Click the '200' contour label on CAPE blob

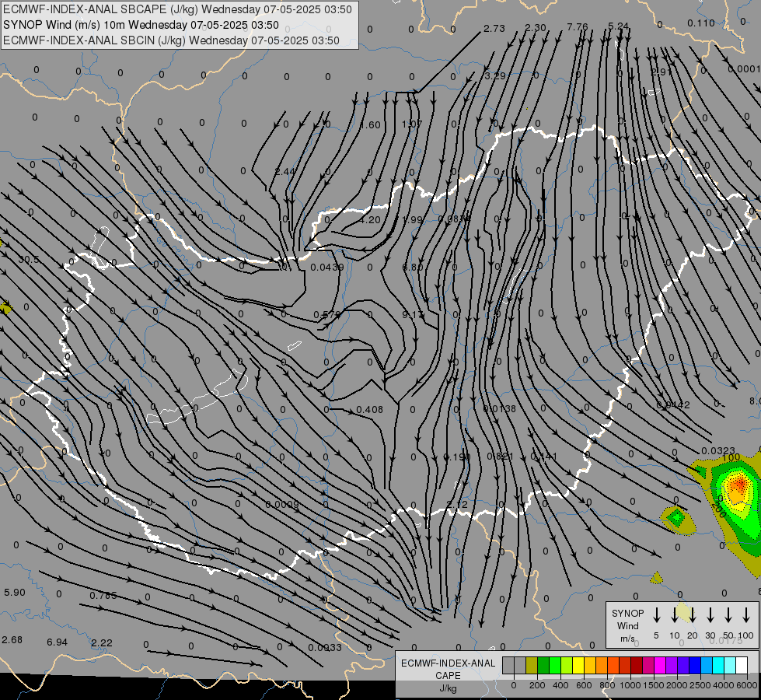click(719, 509)
